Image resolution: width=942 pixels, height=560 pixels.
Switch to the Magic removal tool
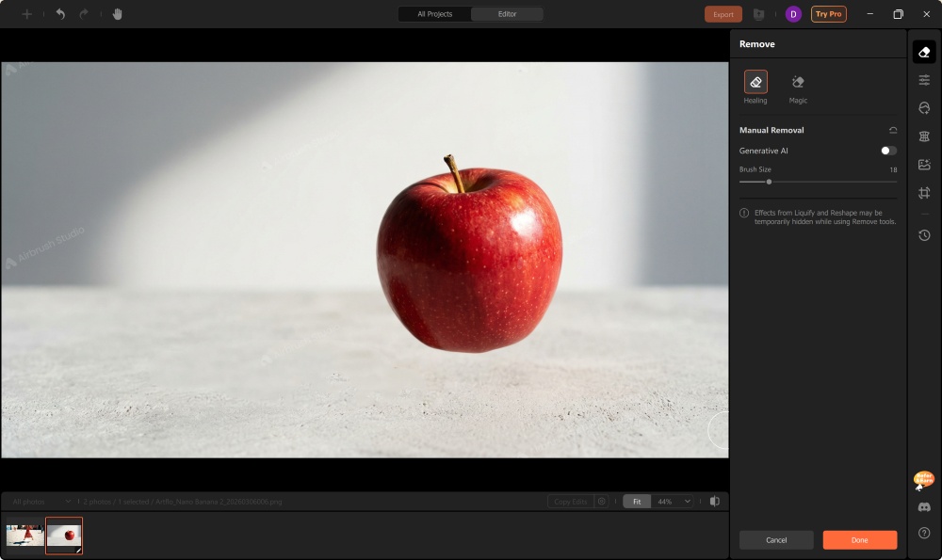(x=797, y=82)
